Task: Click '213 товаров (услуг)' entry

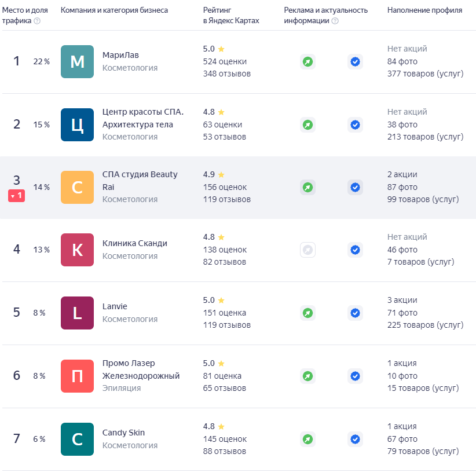Action: [425, 137]
